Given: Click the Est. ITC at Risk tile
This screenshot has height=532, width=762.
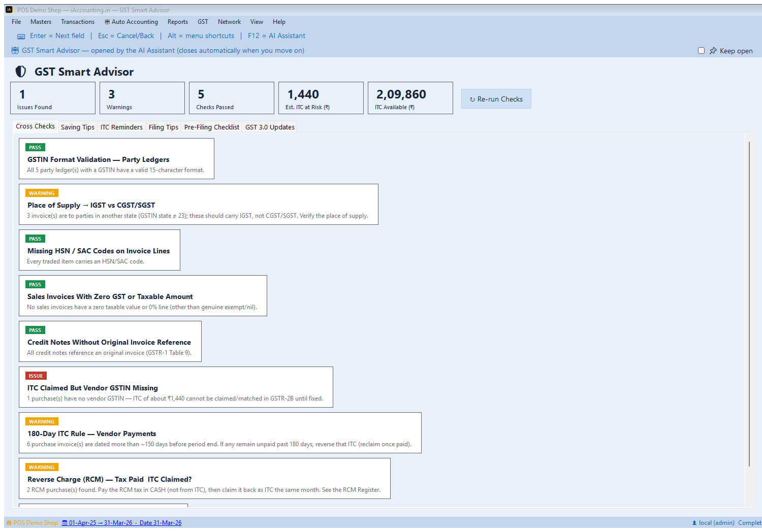Looking at the screenshot, I should click(321, 98).
